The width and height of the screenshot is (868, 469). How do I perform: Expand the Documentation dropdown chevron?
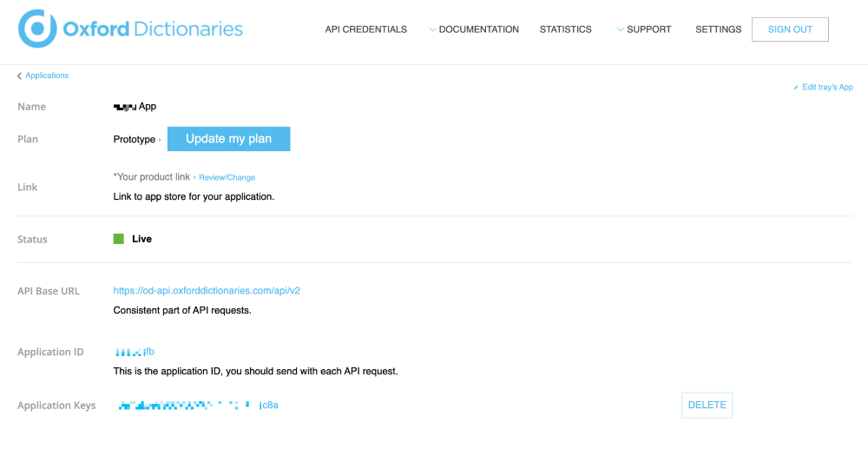click(x=432, y=30)
